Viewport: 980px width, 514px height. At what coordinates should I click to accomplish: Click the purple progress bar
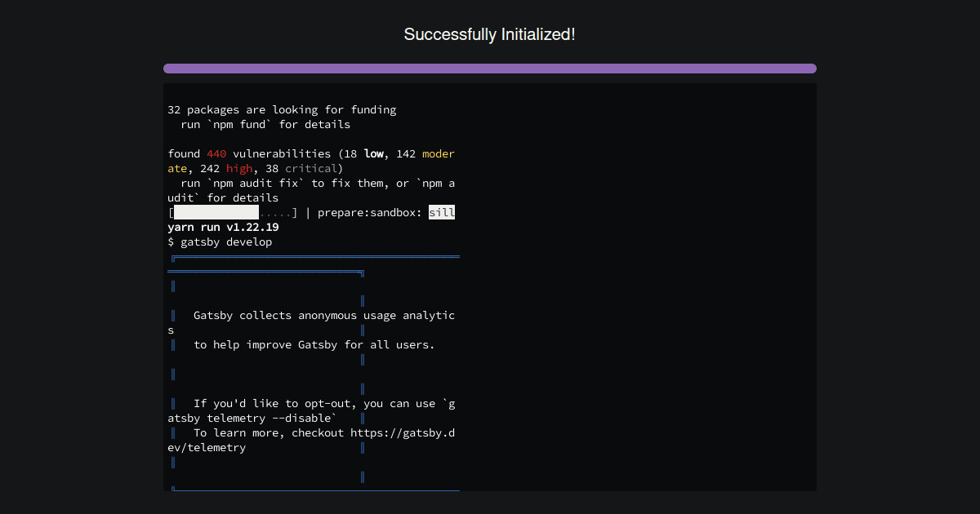pos(490,69)
